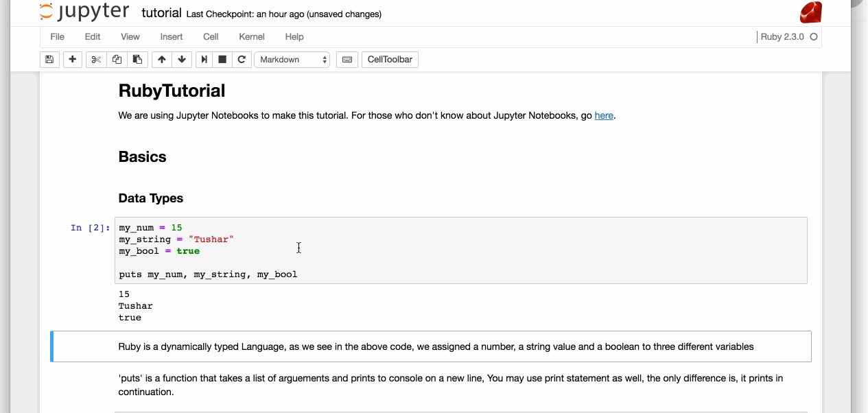Open the Kernel menu
Screen dimensions: 868x413
252,36
